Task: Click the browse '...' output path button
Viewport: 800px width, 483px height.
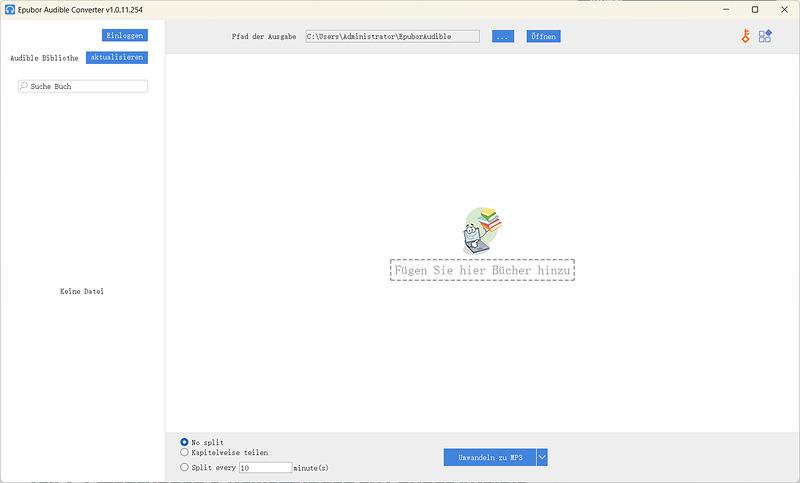Action: coord(503,36)
